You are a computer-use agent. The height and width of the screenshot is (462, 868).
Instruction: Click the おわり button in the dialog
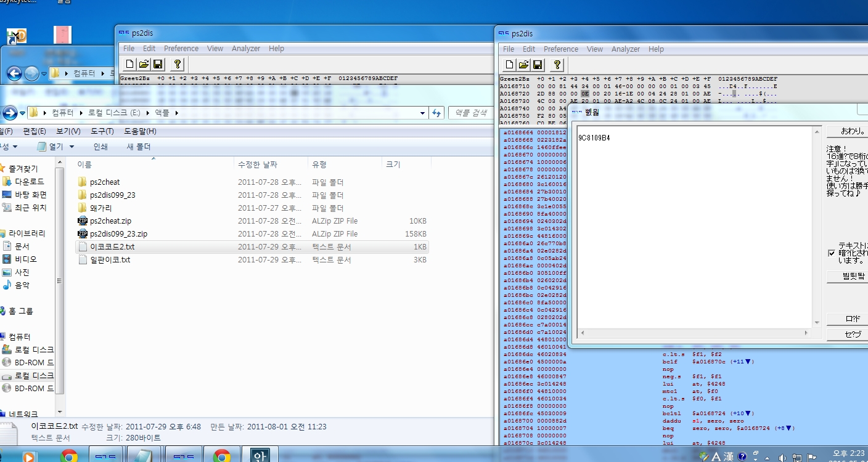click(846, 131)
